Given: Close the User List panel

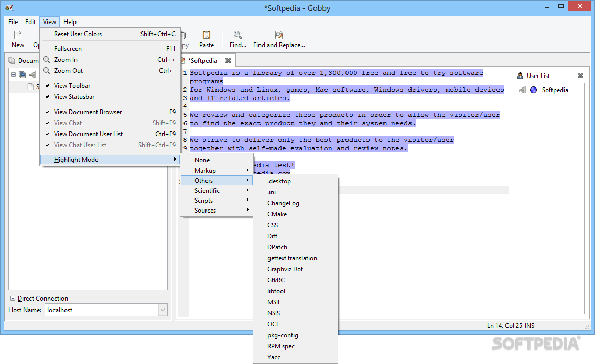Looking at the screenshot, I should 580,76.
